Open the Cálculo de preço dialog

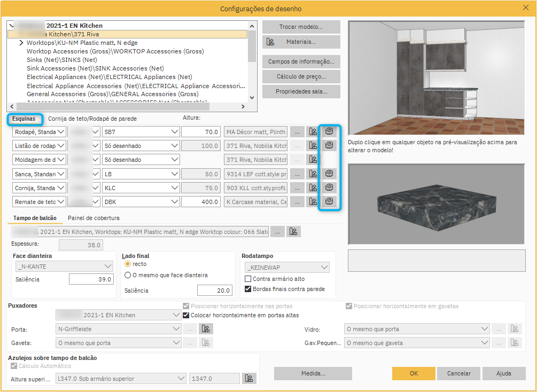tap(301, 76)
